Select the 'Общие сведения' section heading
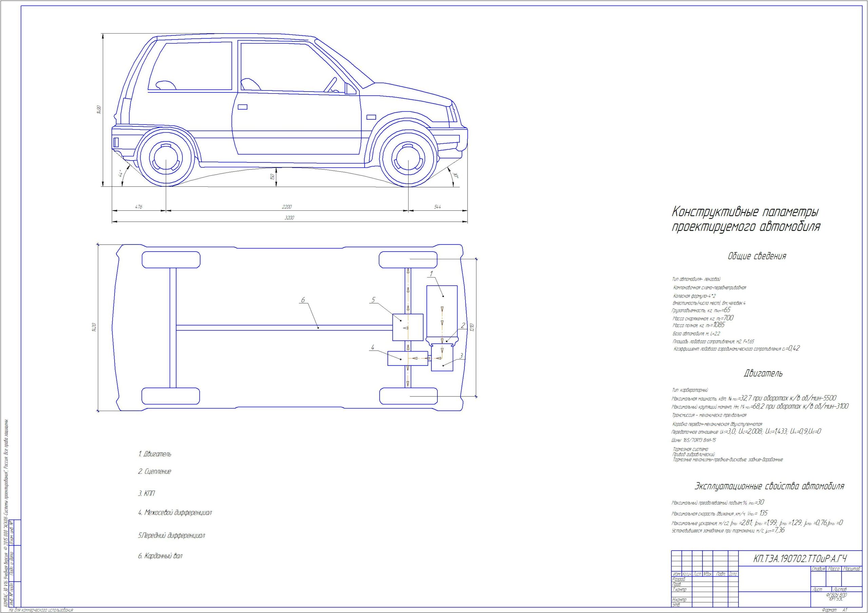The width and height of the screenshot is (868, 613). click(x=757, y=256)
